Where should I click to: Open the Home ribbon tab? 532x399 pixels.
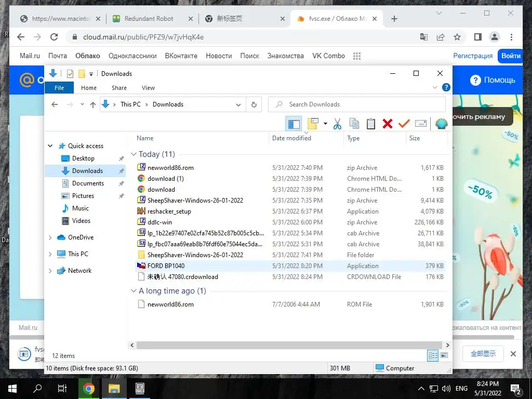point(89,88)
